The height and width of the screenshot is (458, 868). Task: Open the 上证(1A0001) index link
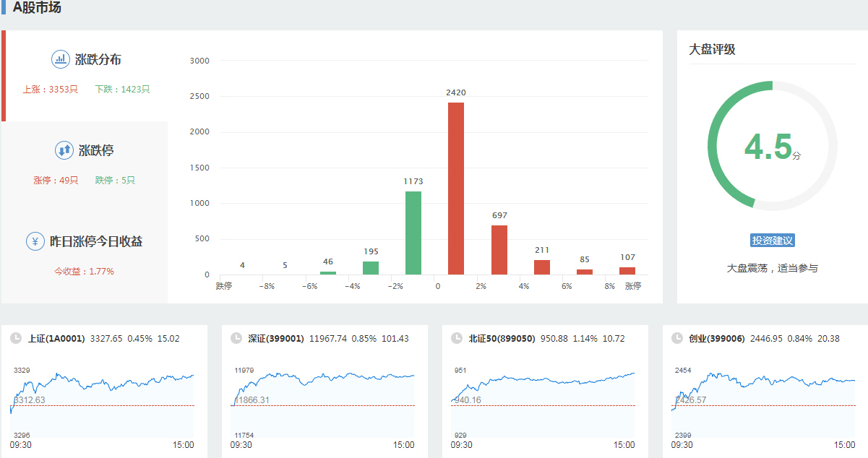click(x=56, y=338)
